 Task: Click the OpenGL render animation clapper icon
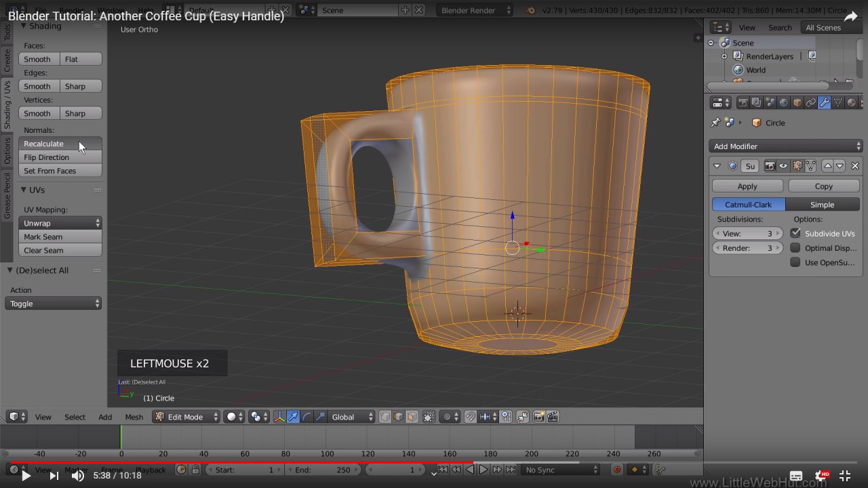[553, 417]
